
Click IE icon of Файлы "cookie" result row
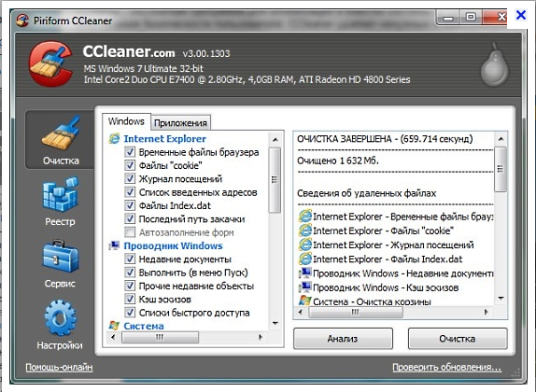click(305, 231)
